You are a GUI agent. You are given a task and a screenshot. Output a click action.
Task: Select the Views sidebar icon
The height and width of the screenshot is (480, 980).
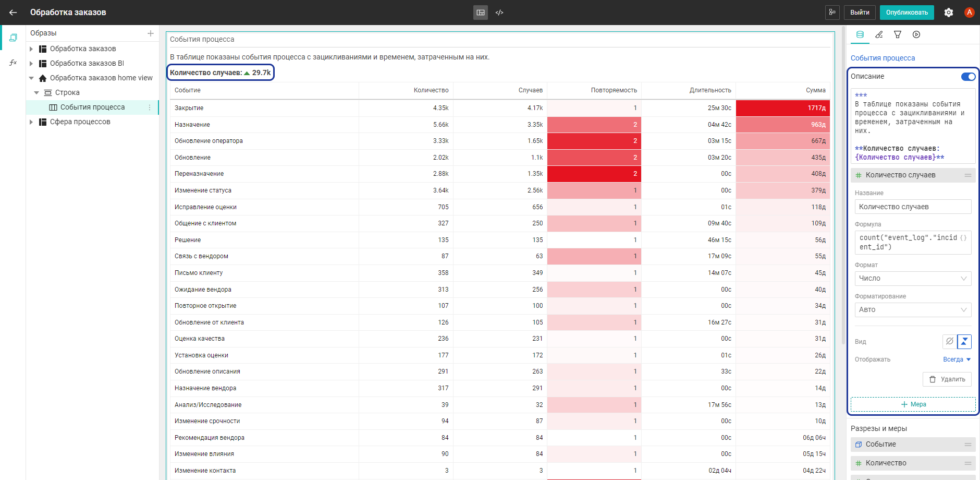[13, 38]
